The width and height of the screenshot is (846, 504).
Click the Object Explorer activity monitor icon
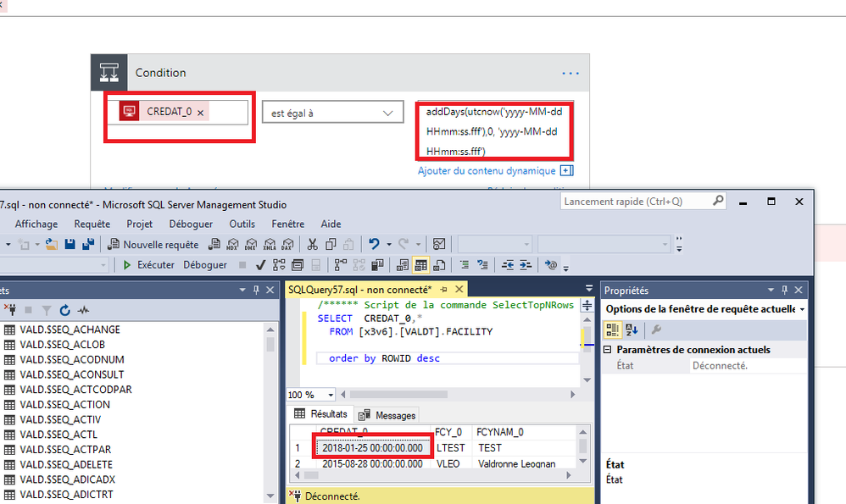83,310
